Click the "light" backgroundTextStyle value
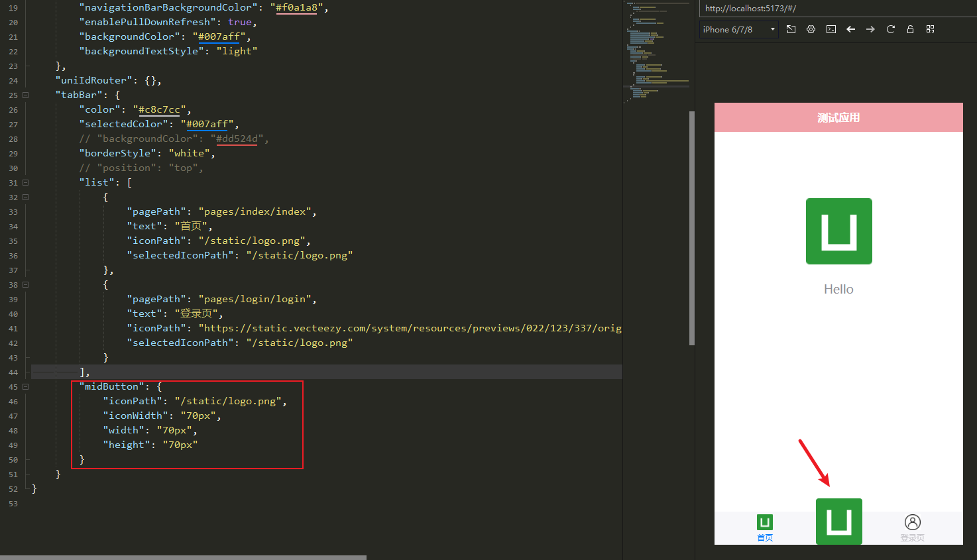The height and width of the screenshot is (560, 977). point(237,51)
